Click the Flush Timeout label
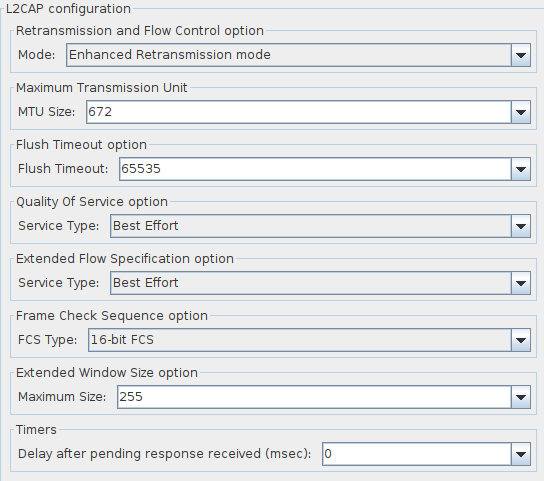This screenshot has height=481, width=544. coord(63,169)
